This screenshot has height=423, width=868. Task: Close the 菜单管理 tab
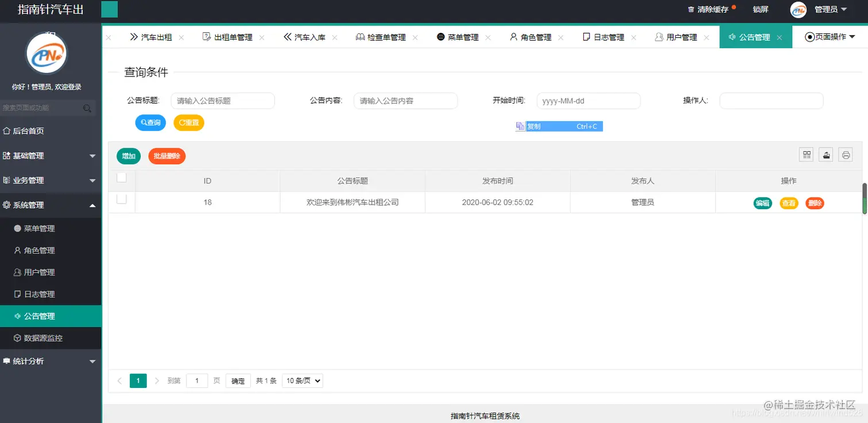pos(488,37)
